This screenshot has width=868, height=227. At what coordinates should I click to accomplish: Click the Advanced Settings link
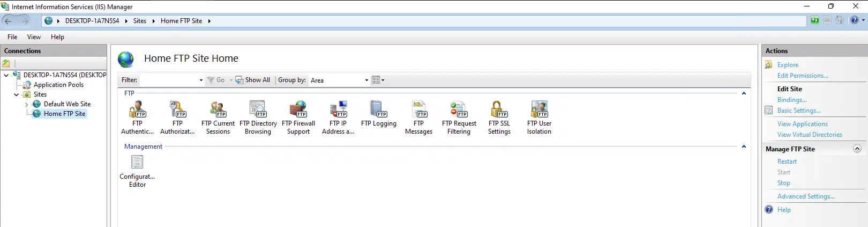[x=806, y=196]
